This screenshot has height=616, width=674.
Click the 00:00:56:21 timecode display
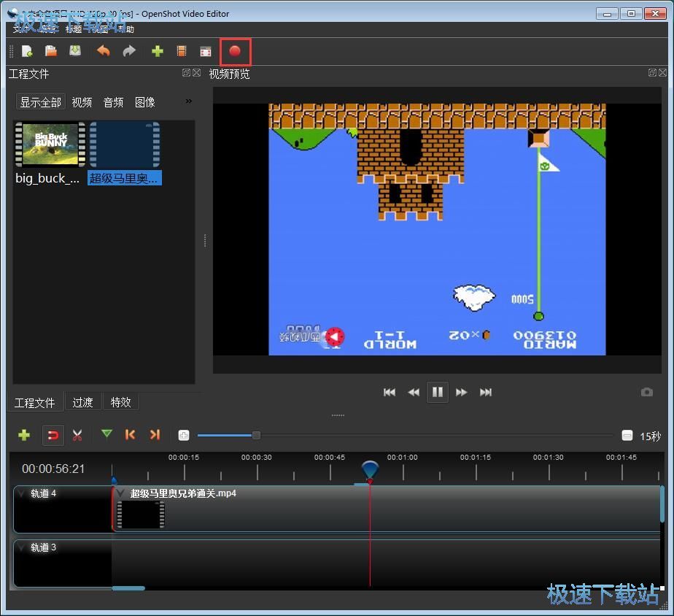[x=53, y=469]
